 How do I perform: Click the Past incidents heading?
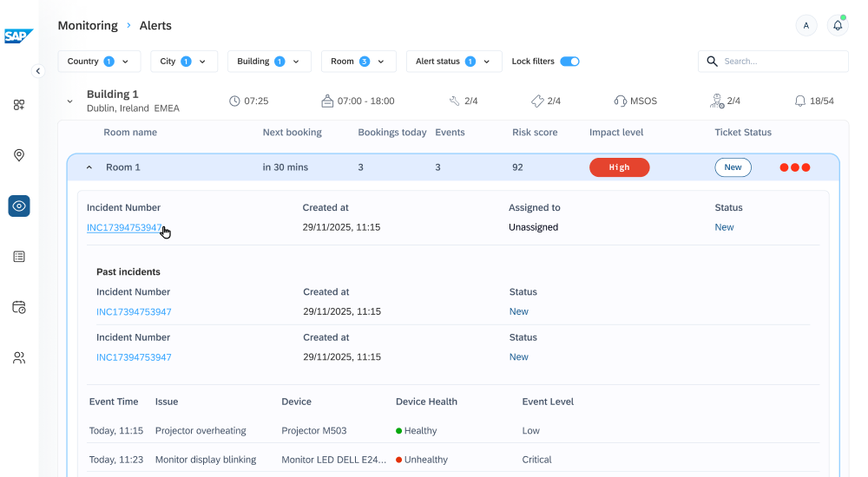point(128,271)
